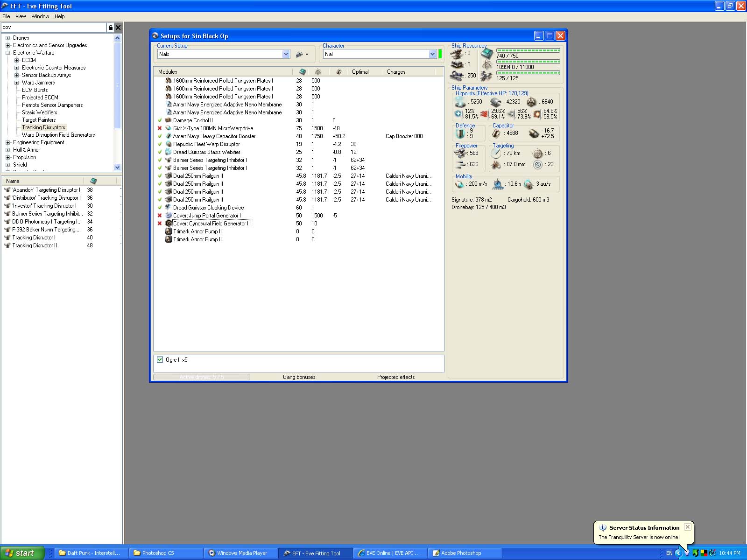Screen dimensions: 747x560
Task: Toggle state check of Amarr Navy Heavy Capacitor Booster
Action: [160, 136]
